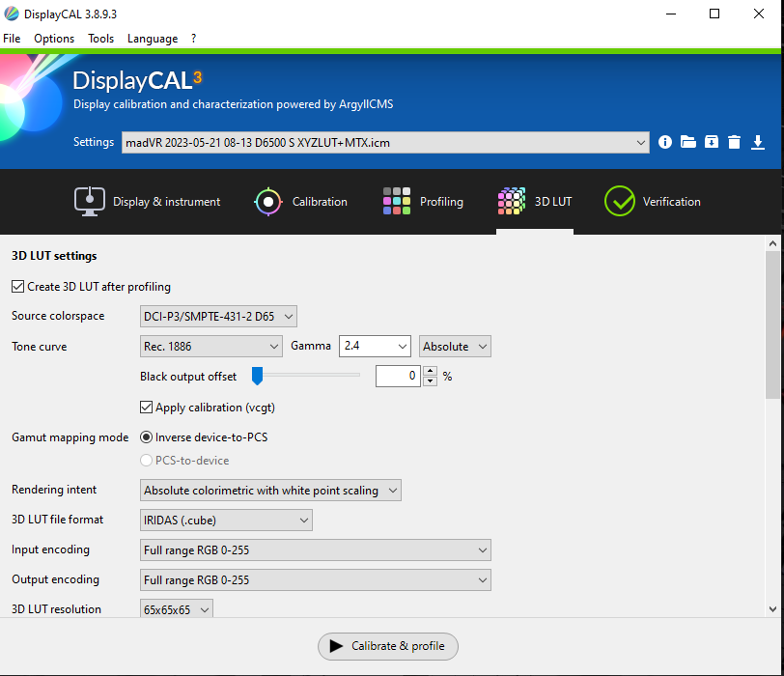Viewport: 784px width, 676px height.
Task: Open the 3D LUT file format dropdown
Action: pyautogui.click(x=226, y=520)
